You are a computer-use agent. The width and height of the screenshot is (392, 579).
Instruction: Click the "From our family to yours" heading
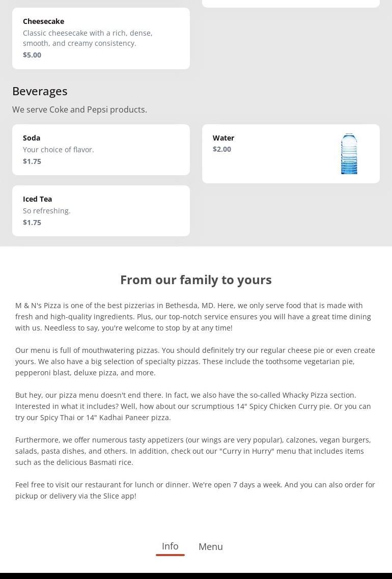[196, 280]
